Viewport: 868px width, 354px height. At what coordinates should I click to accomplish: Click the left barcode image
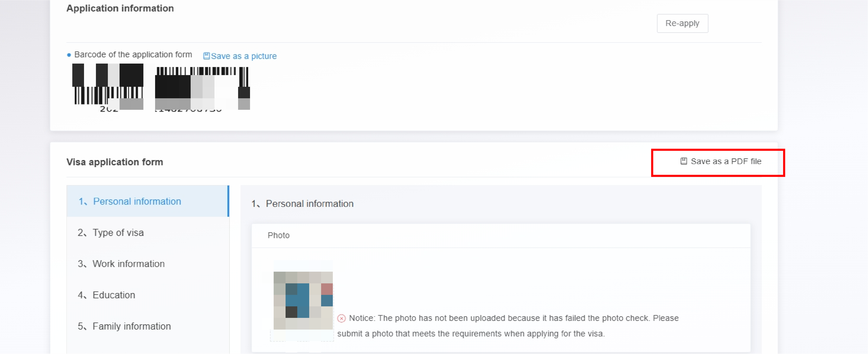(108, 87)
